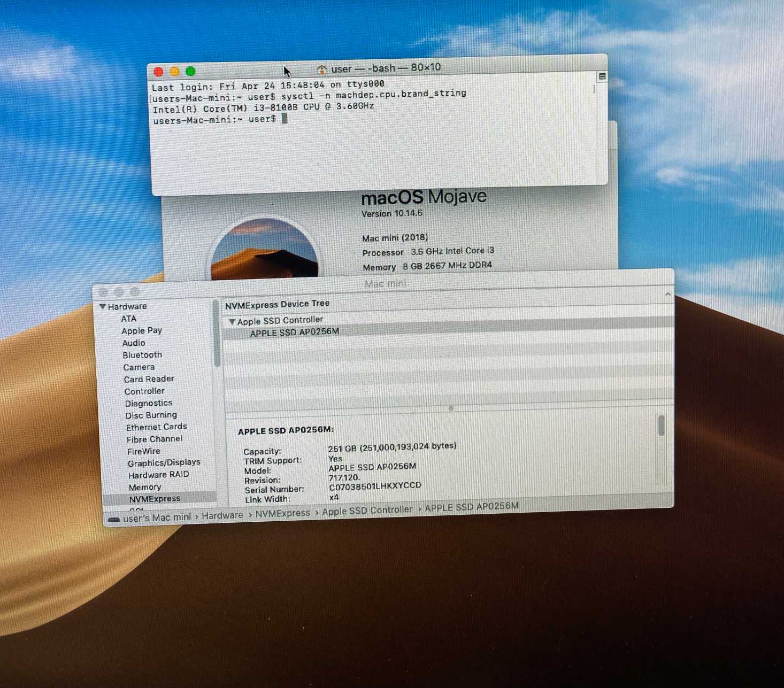
Task: View the Diagnostics category
Action: point(149,403)
